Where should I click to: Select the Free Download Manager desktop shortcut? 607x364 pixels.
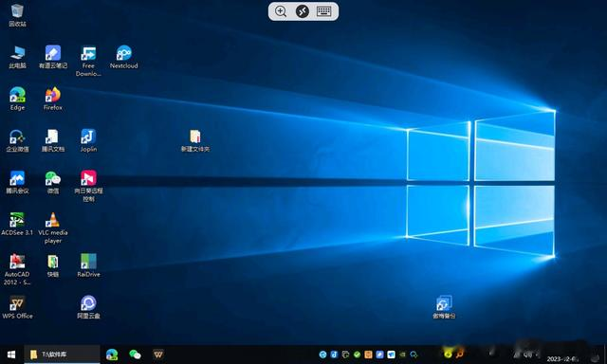pos(88,61)
